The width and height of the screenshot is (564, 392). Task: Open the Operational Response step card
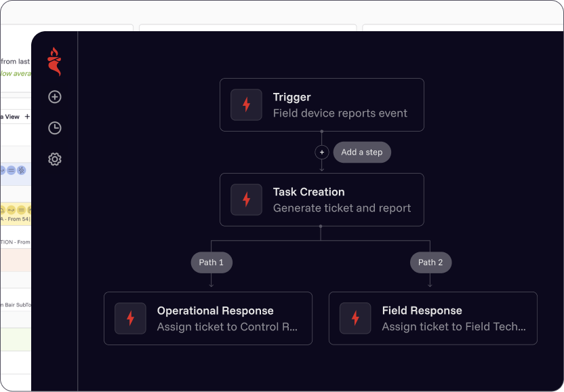click(207, 318)
